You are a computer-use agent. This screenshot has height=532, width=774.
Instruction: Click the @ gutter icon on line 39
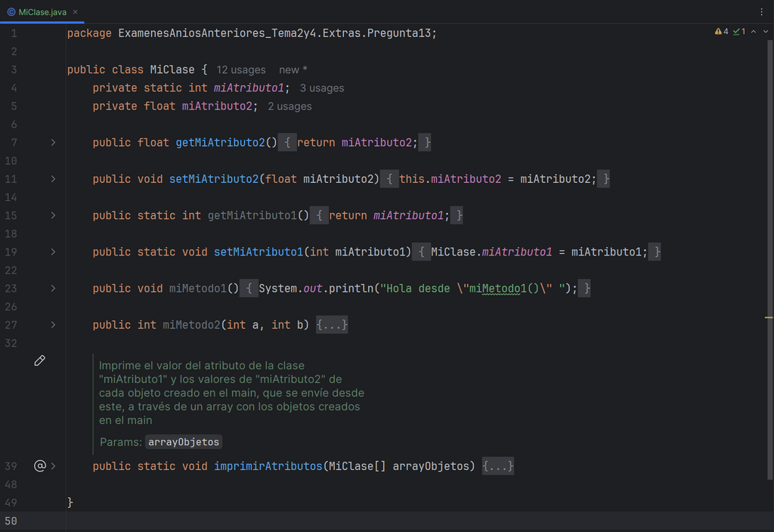pos(40,466)
